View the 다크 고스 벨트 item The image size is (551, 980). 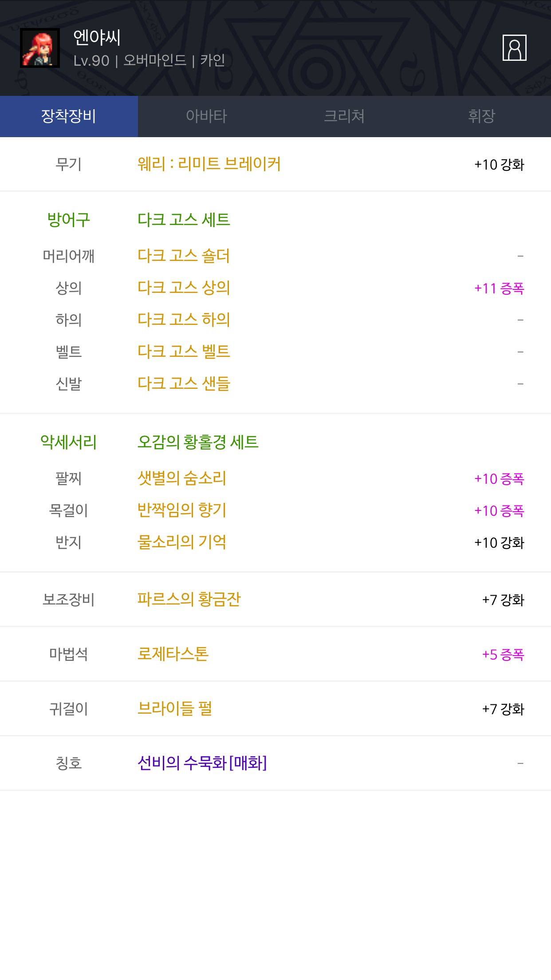(x=184, y=352)
